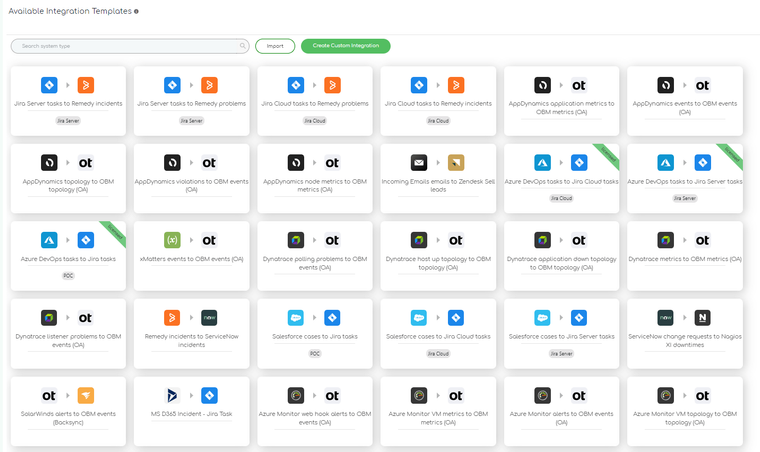This screenshot has width=760, height=452.
Task: Click Nagios icon on ServiceNow change requests card
Action: 702,318
